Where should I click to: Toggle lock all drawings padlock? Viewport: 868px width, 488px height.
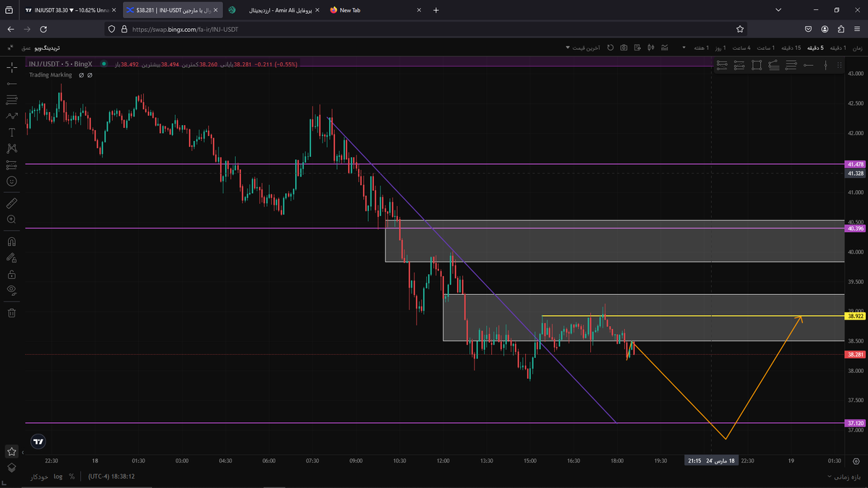click(12, 274)
